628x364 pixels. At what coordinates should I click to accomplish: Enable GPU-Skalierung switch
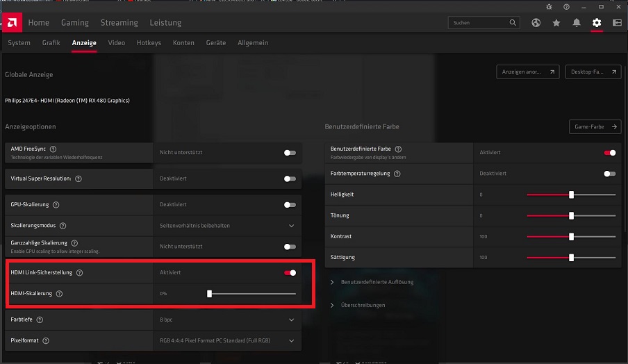290,205
